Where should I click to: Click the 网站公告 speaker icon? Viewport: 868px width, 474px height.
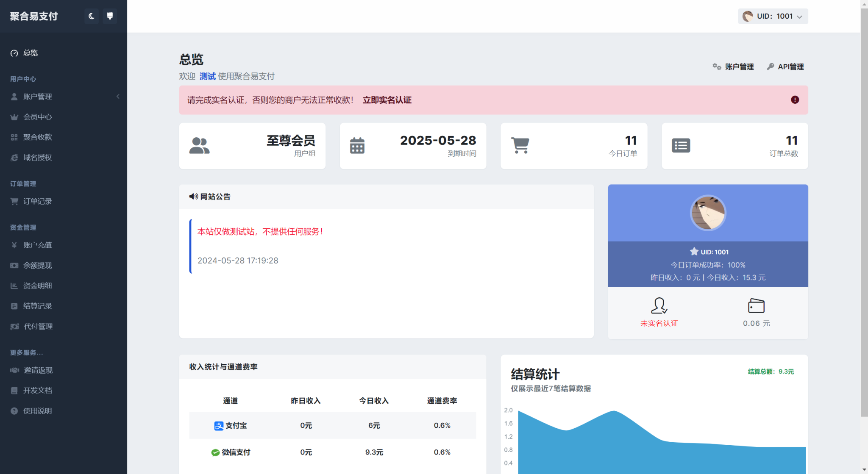(193, 196)
